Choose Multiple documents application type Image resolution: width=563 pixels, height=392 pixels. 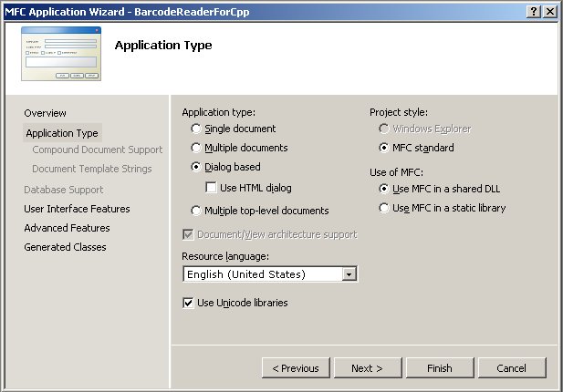coord(196,148)
